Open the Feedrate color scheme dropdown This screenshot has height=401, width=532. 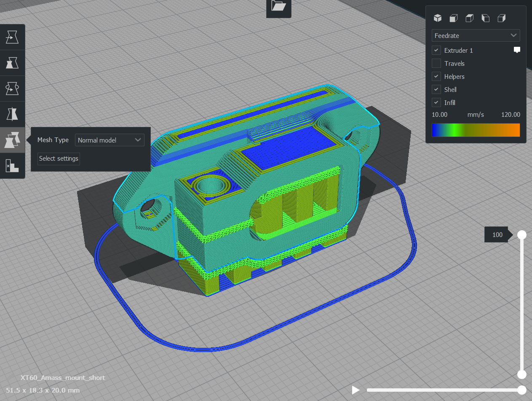point(476,35)
